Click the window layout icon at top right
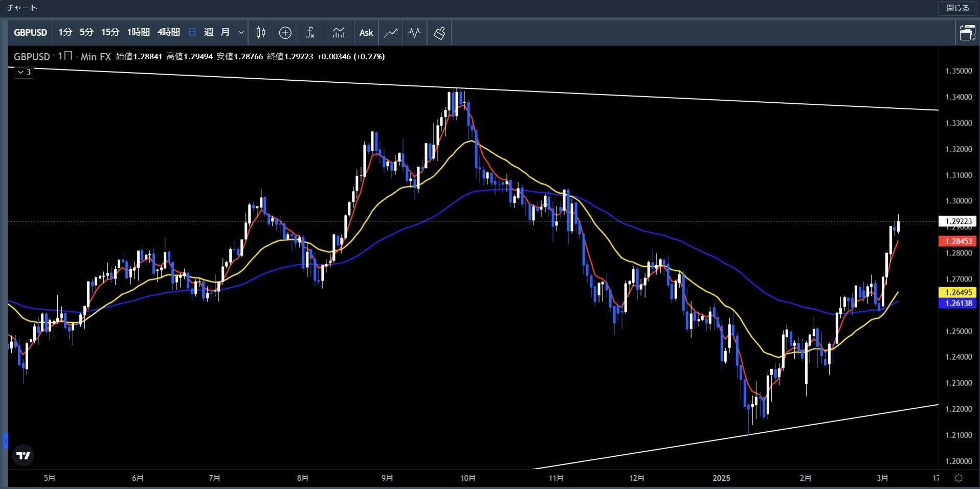This screenshot has width=980, height=489. point(967,33)
